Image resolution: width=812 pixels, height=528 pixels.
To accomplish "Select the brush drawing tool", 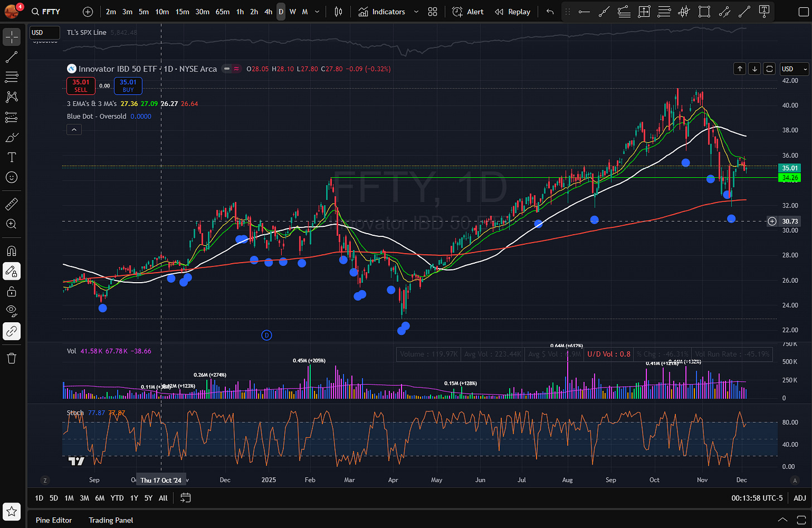I will click(x=12, y=137).
